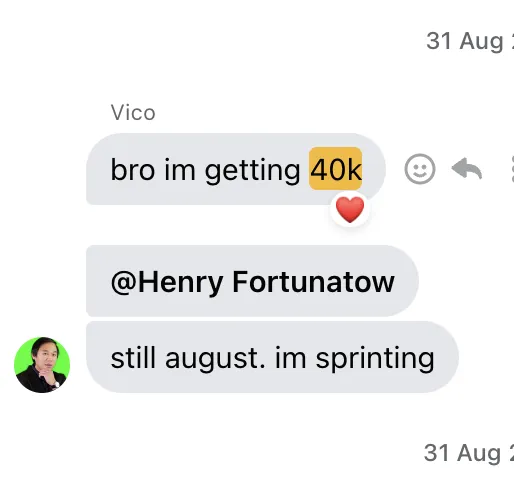Click the "@Henry" part of the mention
The height and width of the screenshot is (494, 514).
pyautogui.click(x=167, y=283)
